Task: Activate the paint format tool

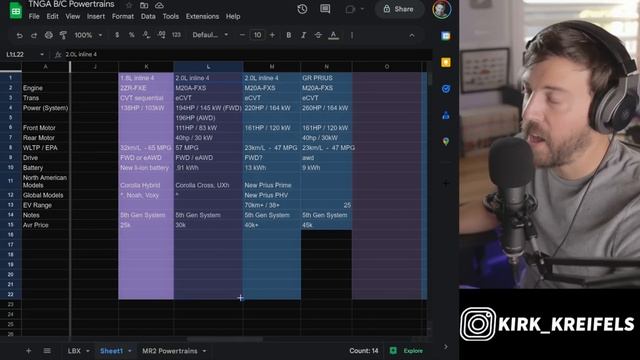Action: click(x=63, y=36)
